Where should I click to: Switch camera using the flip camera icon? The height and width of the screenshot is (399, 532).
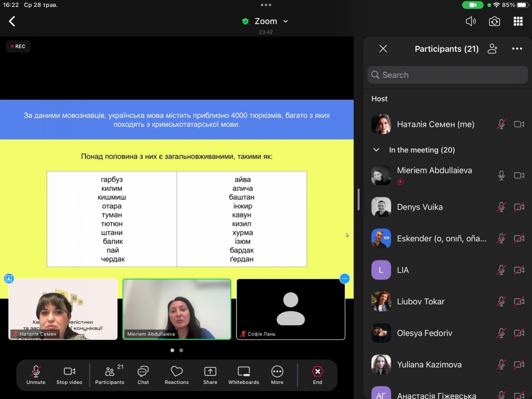click(494, 21)
